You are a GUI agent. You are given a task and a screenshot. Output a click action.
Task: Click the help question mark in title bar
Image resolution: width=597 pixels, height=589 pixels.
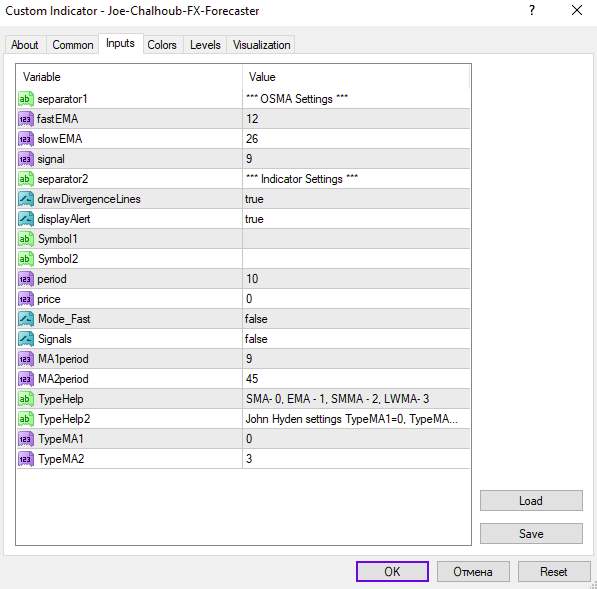532,10
